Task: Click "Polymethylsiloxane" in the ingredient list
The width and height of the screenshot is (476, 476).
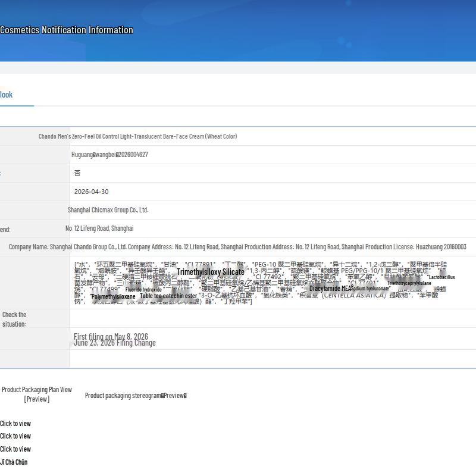Action: (113, 296)
